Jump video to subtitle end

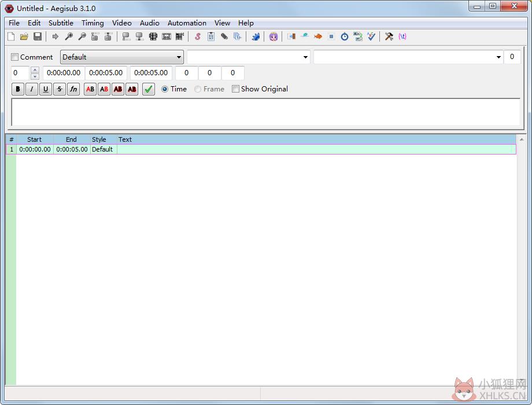pyautogui.click(x=108, y=36)
